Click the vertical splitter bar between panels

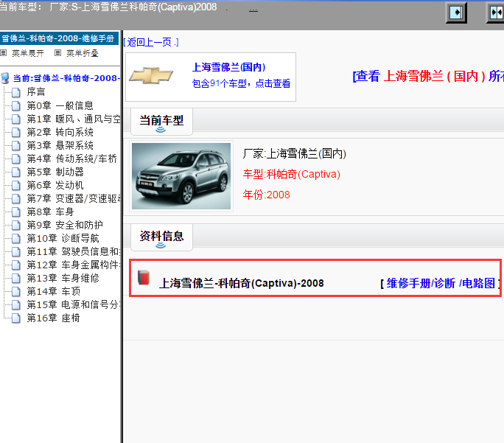pos(122,237)
